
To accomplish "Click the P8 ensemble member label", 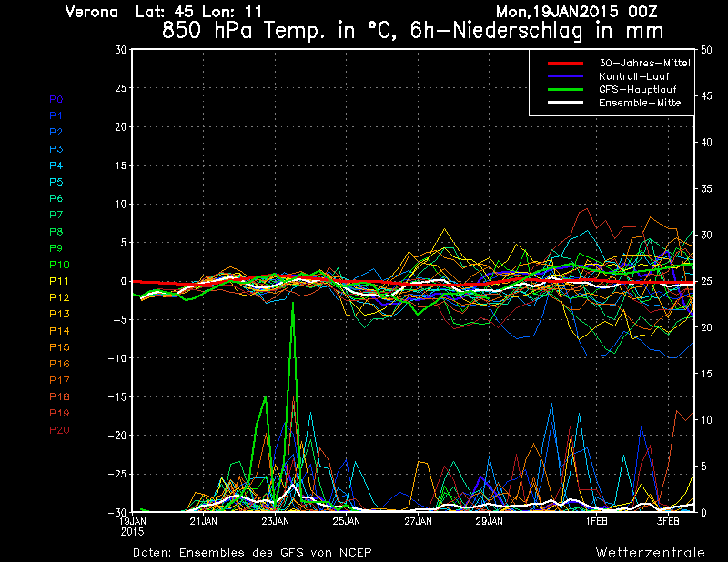I will pyautogui.click(x=56, y=232).
